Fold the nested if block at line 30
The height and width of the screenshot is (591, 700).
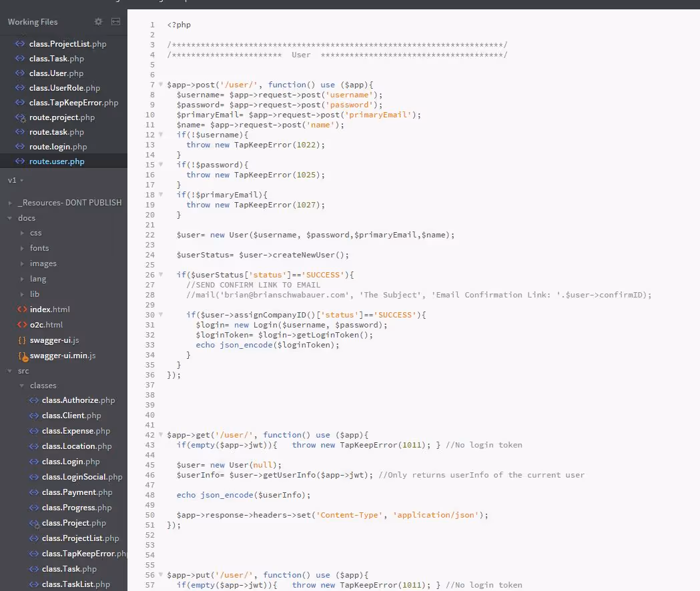coord(161,315)
